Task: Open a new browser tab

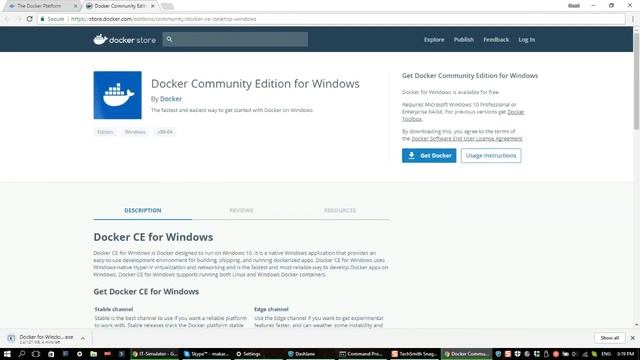Action: [x=167, y=6]
